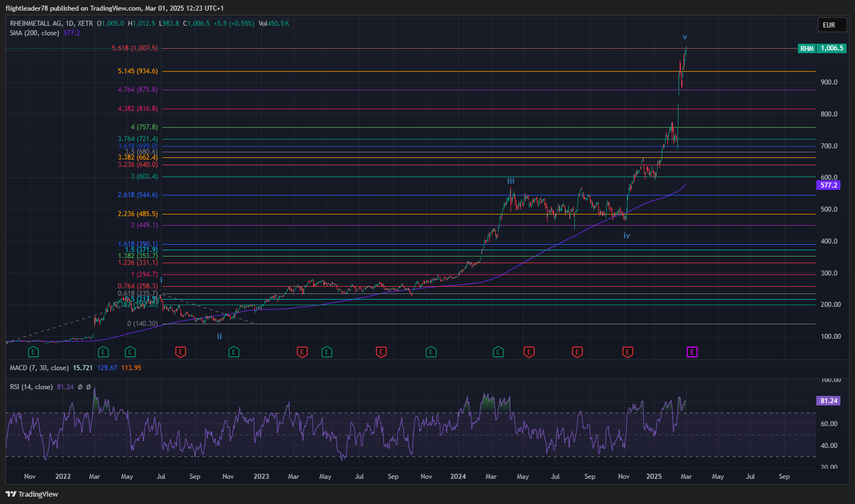Click the green earnings marker at March 2022

pos(103,352)
